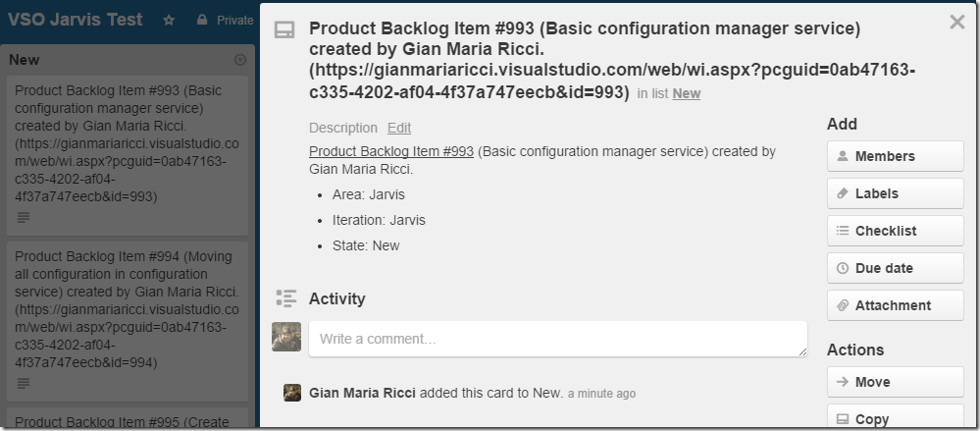Image resolution: width=980 pixels, height=431 pixels.
Task: Open Gian Maria Ricci's profile in activity
Action: (x=363, y=394)
